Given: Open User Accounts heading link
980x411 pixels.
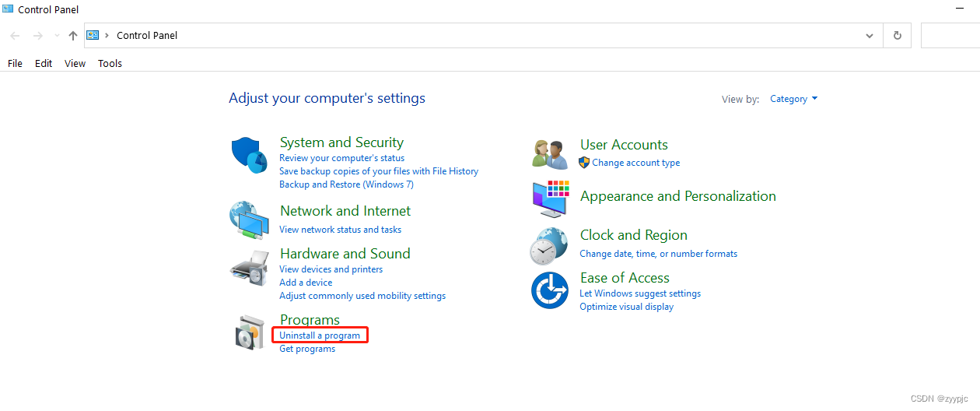Looking at the screenshot, I should (x=624, y=145).
